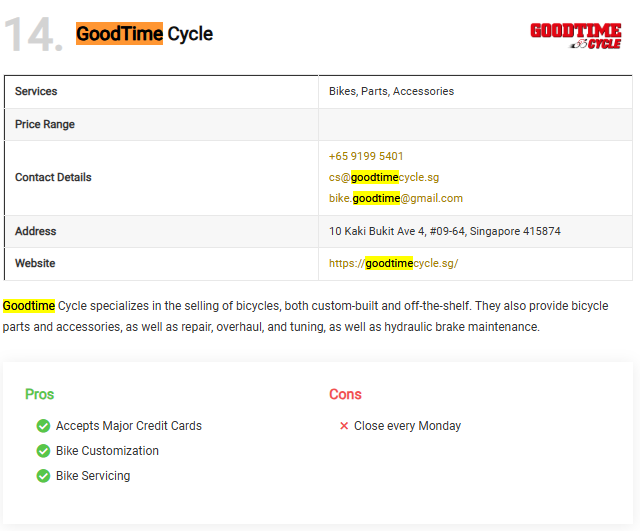Click the GoodTime Cycle logo image
The width and height of the screenshot is (640, 531).
(x=576, y=36)
